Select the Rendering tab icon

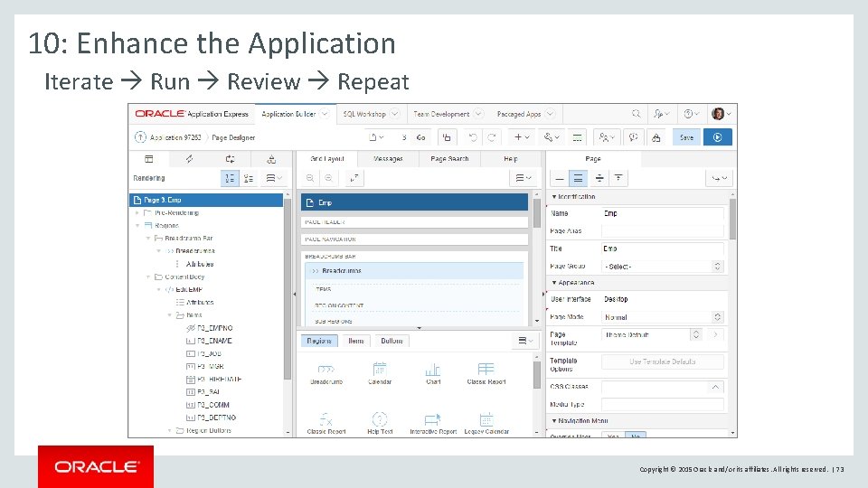(x=149, y=159)
